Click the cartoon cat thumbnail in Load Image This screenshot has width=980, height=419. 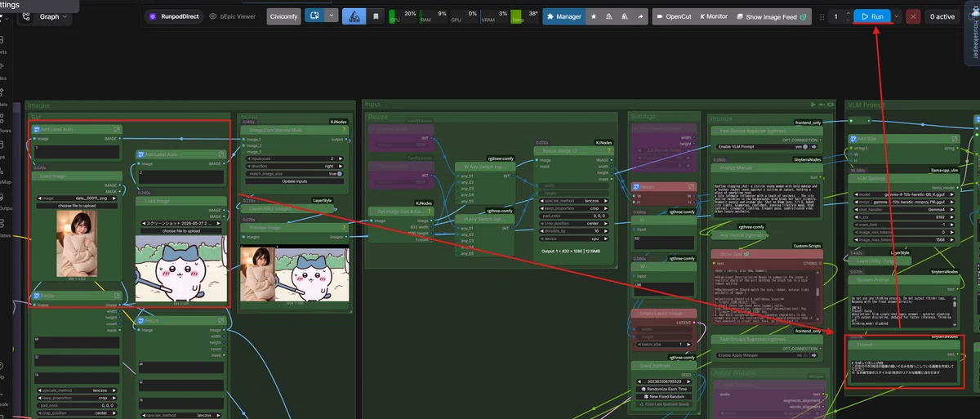click(182, 269)
